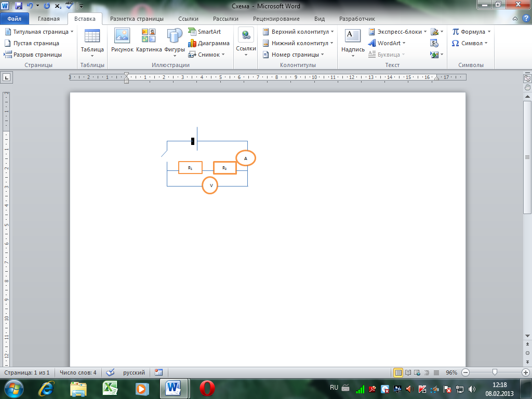532x399 pixels.
Task: Toggle the ruler button above the vertical scrollbar
Action: click(x=527, y=78)
